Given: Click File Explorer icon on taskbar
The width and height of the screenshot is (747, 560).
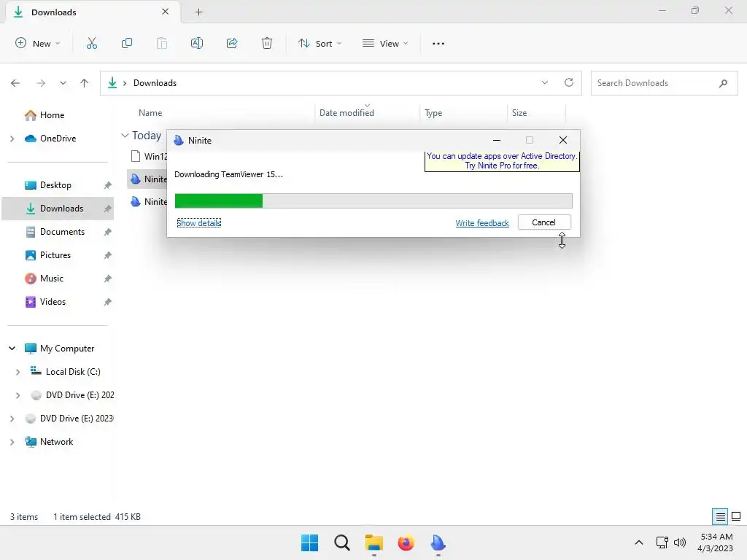Looking at the screenshot, I should pyautogui.click(x=374, y=542).
